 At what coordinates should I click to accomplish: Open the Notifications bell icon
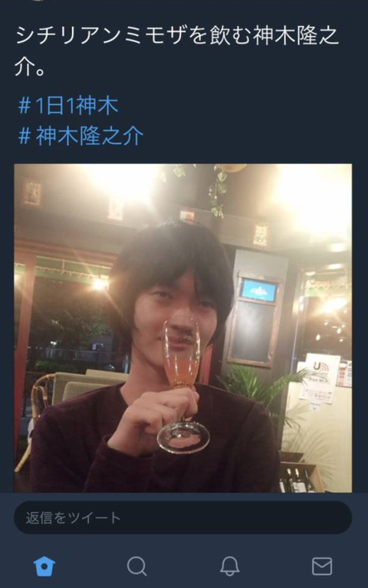coord(229,566)
